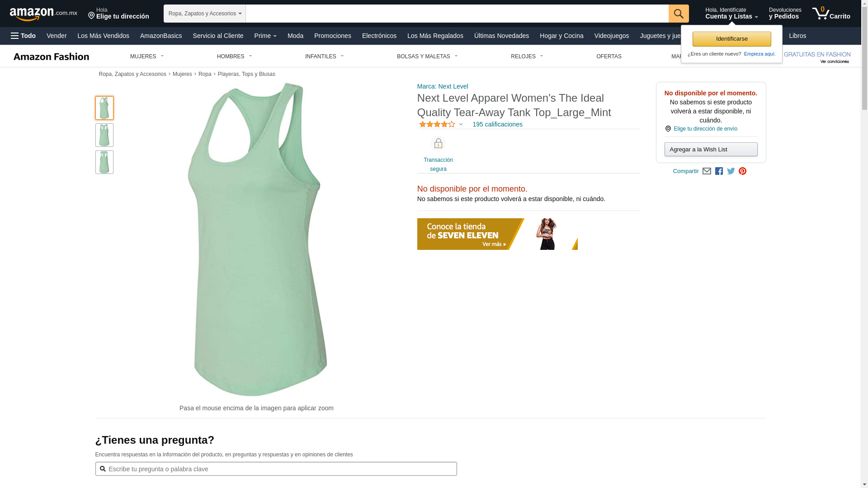868x488 pixels.
Task: Share the product on Facebook
Action: (x=719, y=171)
